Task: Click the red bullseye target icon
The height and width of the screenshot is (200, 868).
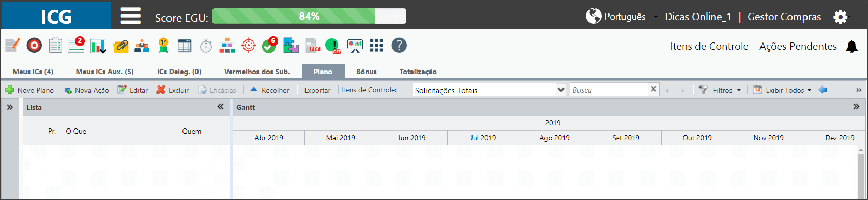Action: pyautogui.click(x=34, y=46)
